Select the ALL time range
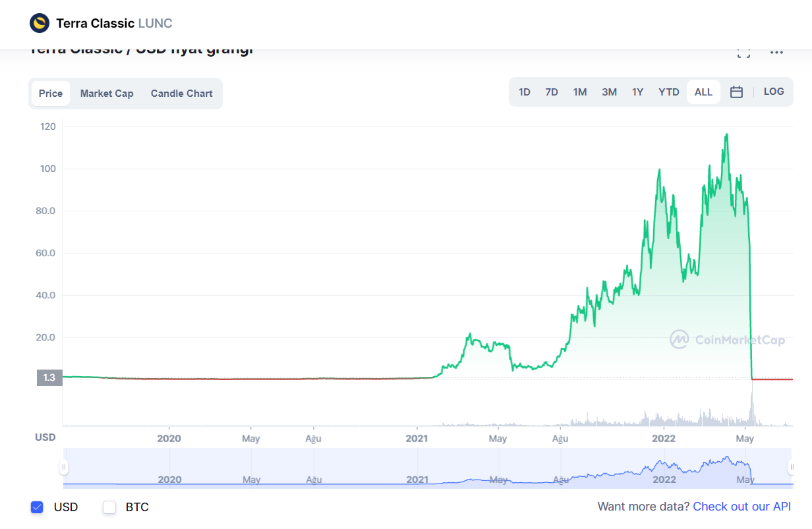The height and width of the screenshot is (529, 812). 703,92
